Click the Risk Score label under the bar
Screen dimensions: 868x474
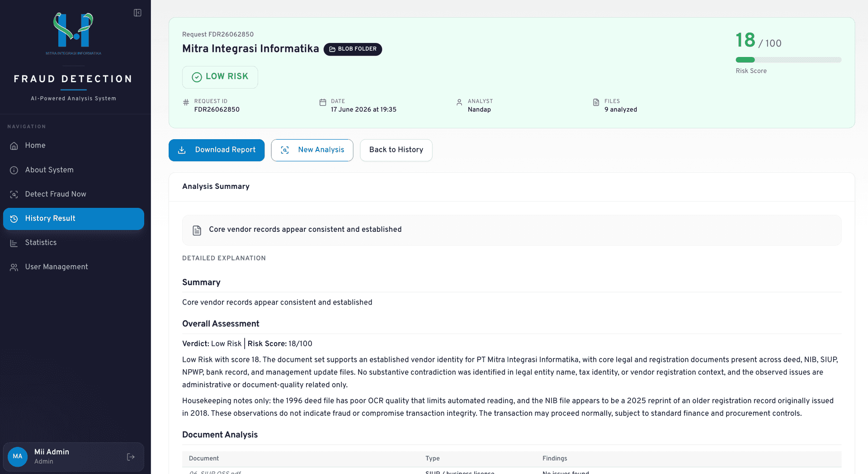click(751, 71)
